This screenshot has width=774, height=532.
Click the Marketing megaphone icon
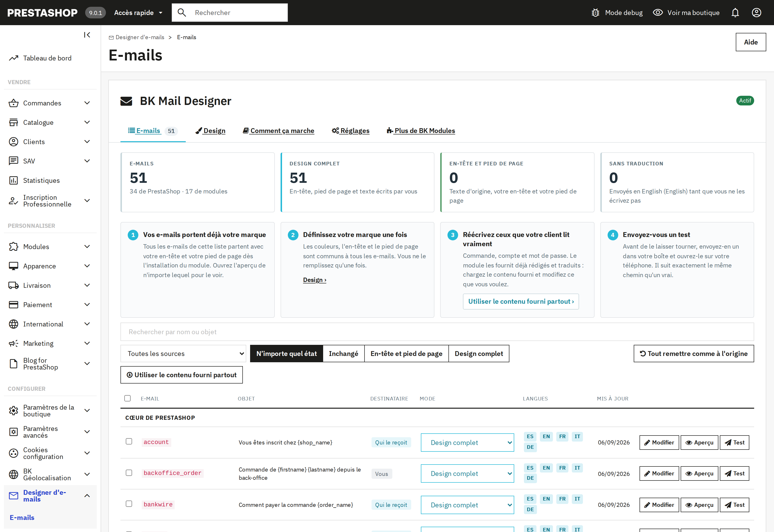14,343
